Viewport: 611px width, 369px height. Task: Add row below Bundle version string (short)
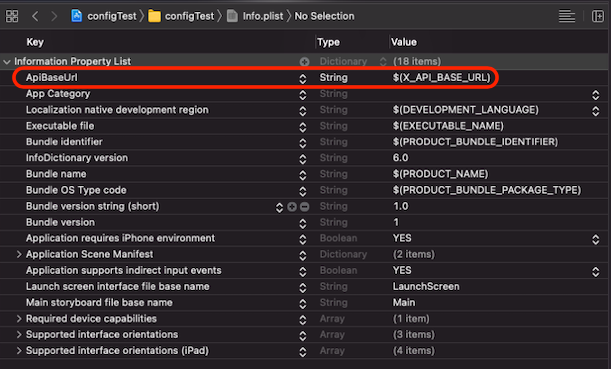(x=292, y=207)
